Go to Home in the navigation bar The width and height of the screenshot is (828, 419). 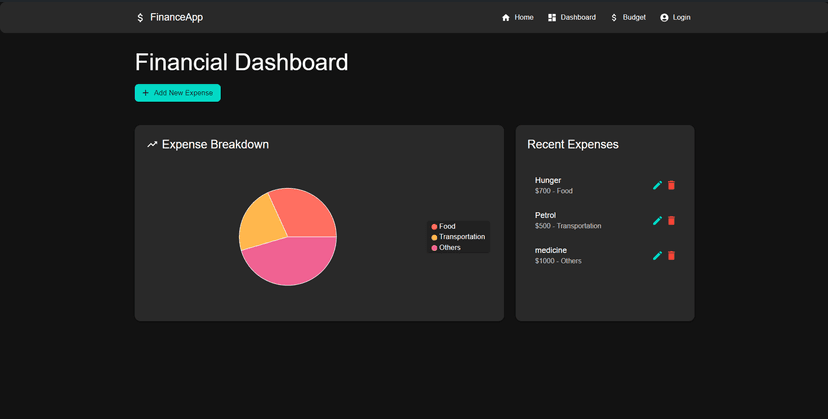coord(517,17)
